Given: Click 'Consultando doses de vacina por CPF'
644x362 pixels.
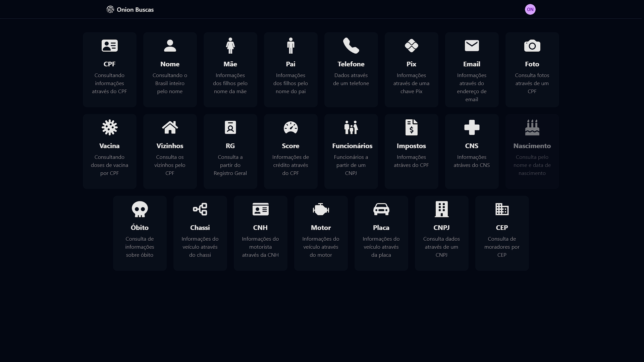Looking at the screenshot, I should pyautogui.click(x=110, y=165).
